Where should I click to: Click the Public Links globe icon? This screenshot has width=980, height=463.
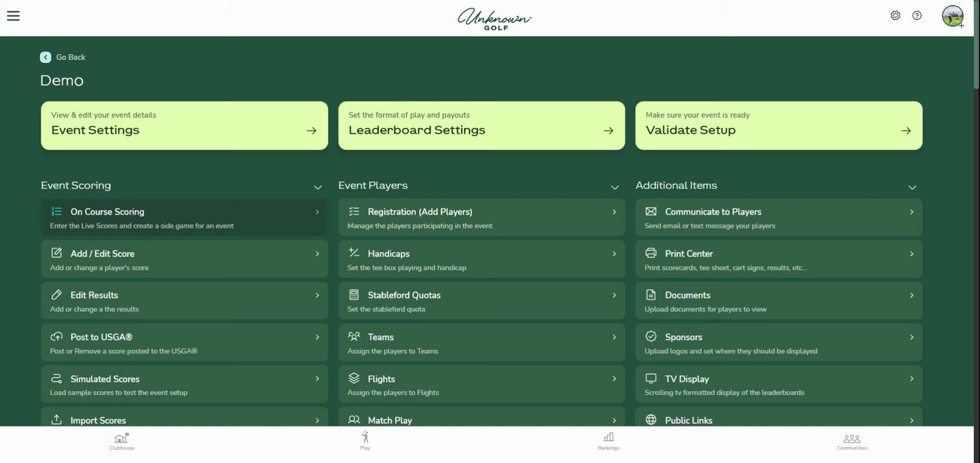[x=651, y=420]
